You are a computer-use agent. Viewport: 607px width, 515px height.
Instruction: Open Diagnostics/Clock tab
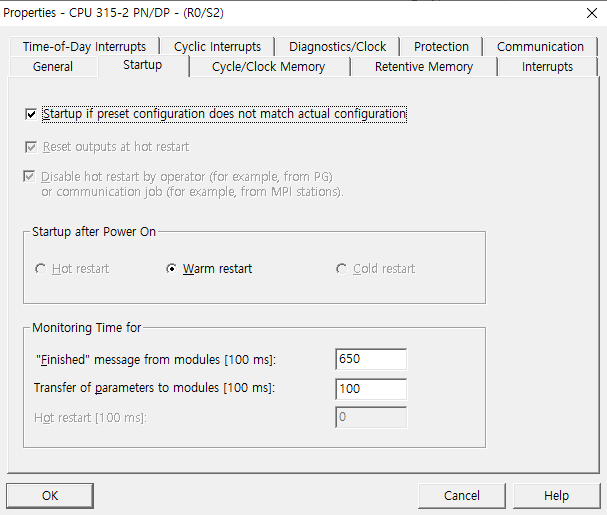[337, 46]
